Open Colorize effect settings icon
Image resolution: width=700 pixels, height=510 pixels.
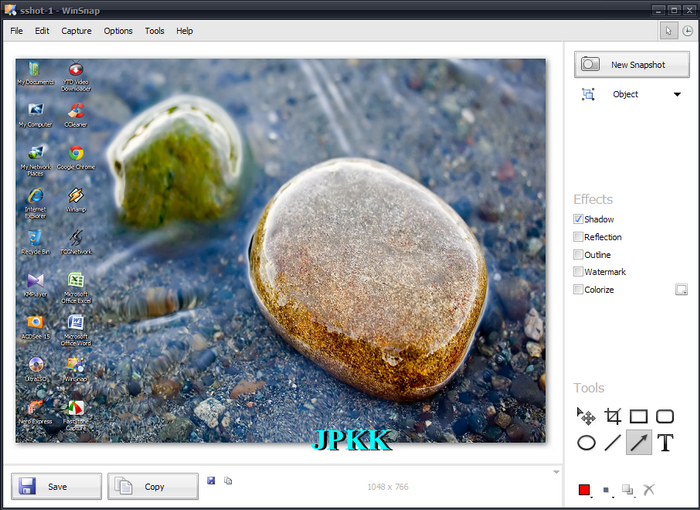pyautogui.click(x=681, y=290)
